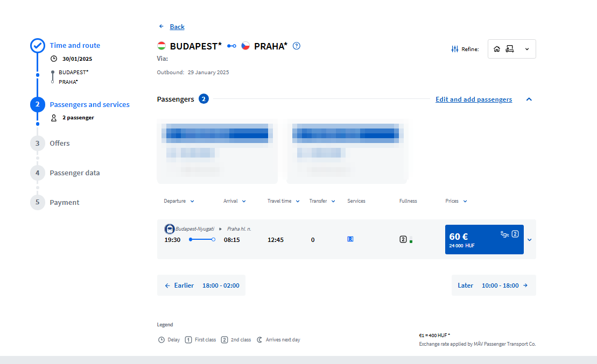Select the first passenger card
Screen dimensions: 597x364
217,152
